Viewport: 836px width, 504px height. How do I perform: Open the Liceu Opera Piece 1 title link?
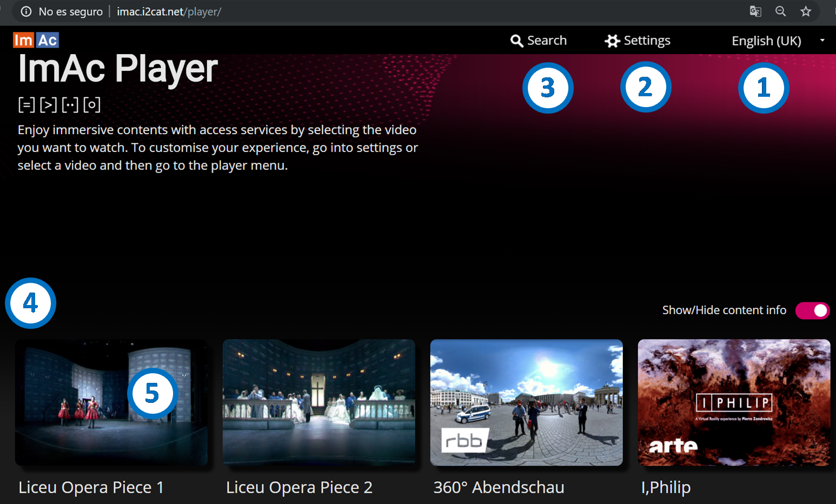tap(91, 487)
